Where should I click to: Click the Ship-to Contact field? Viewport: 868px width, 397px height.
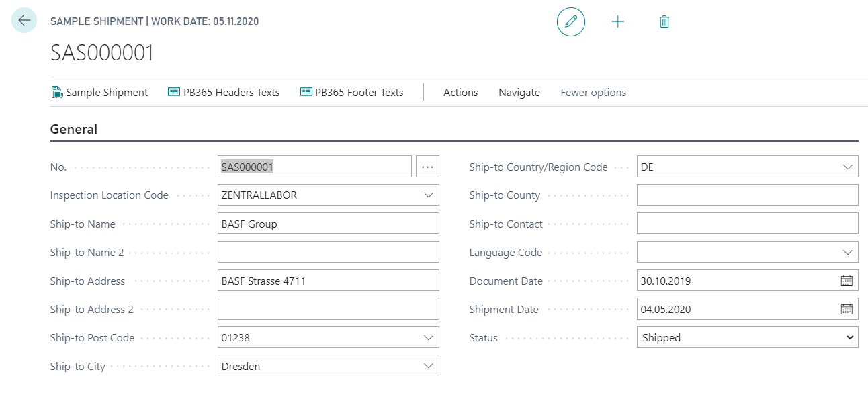click(748, 224)
